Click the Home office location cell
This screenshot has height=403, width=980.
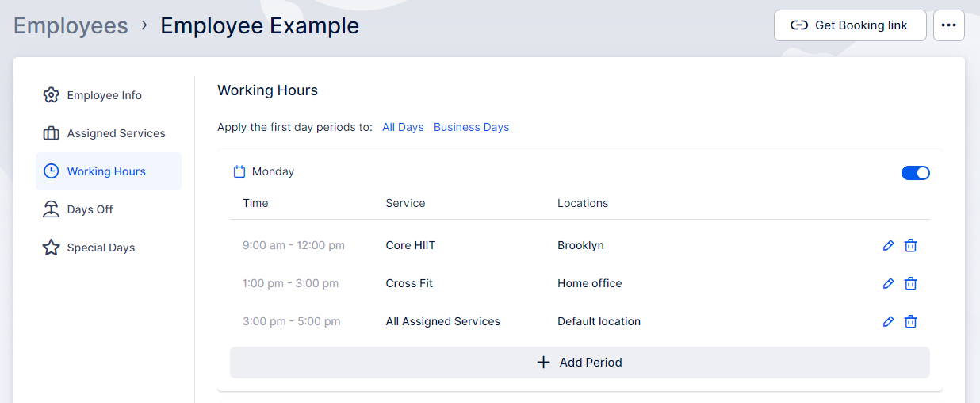click(589, 284)
